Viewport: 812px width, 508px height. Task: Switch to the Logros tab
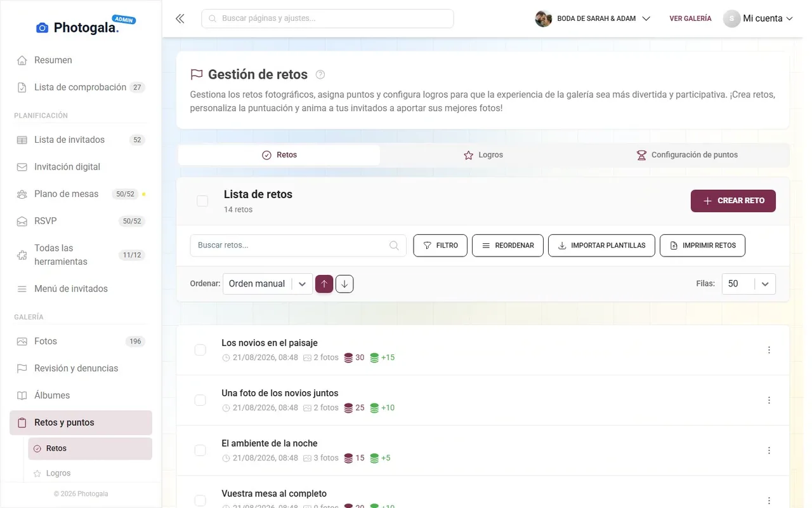pyautogui.click(x=483, y=155)
